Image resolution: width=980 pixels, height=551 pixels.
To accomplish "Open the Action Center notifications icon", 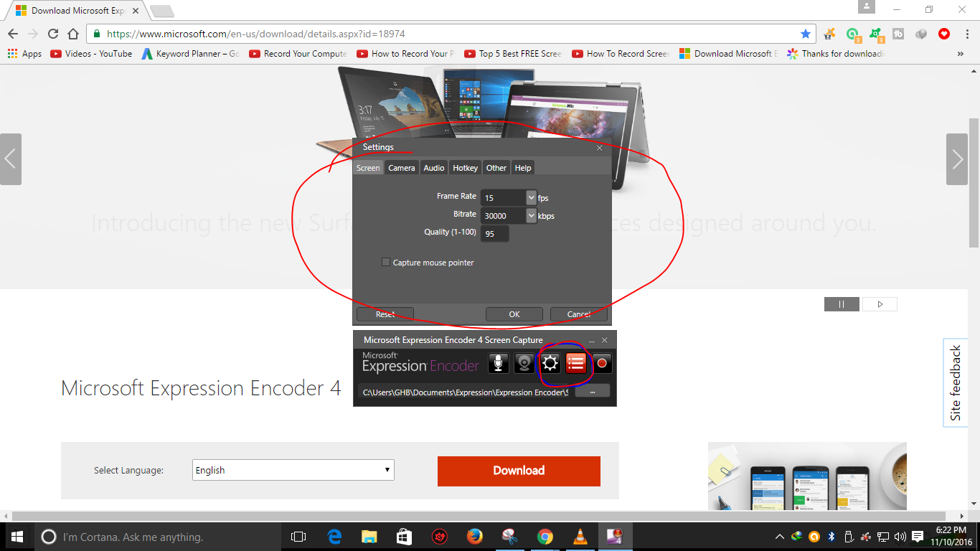I will click(x=918, y=537).
